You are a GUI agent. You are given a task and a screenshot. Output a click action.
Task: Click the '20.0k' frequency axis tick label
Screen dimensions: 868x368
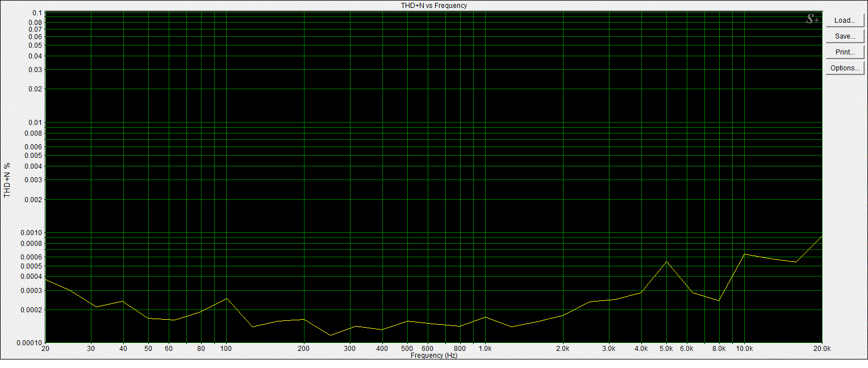821,349
